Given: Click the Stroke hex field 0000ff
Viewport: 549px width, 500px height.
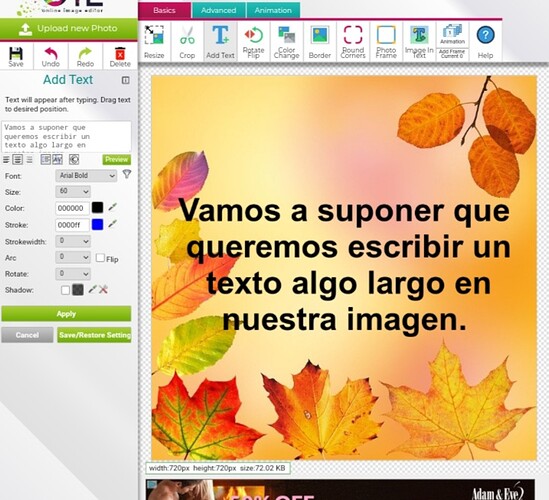Looking at the screenshot, I should pos(72,225).
